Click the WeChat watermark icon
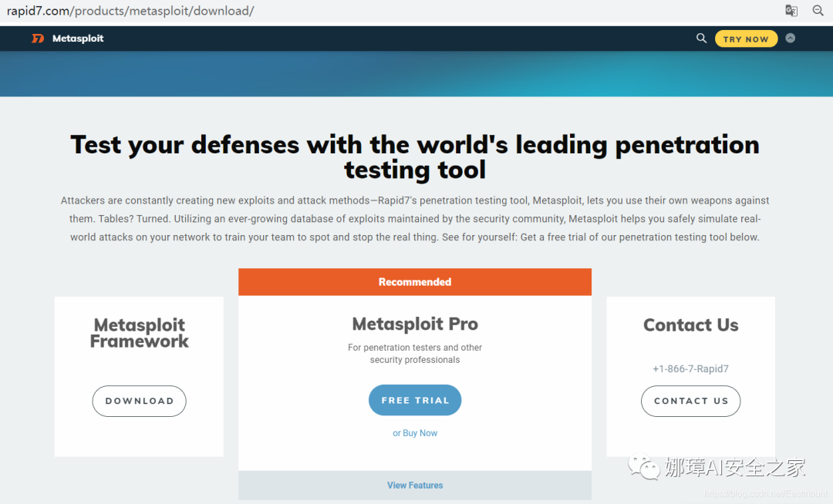 pos(644,467)
